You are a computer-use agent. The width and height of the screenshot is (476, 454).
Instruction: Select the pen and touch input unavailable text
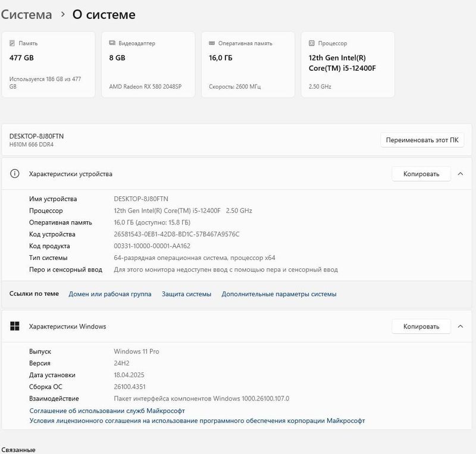click(x=226, y=270)
